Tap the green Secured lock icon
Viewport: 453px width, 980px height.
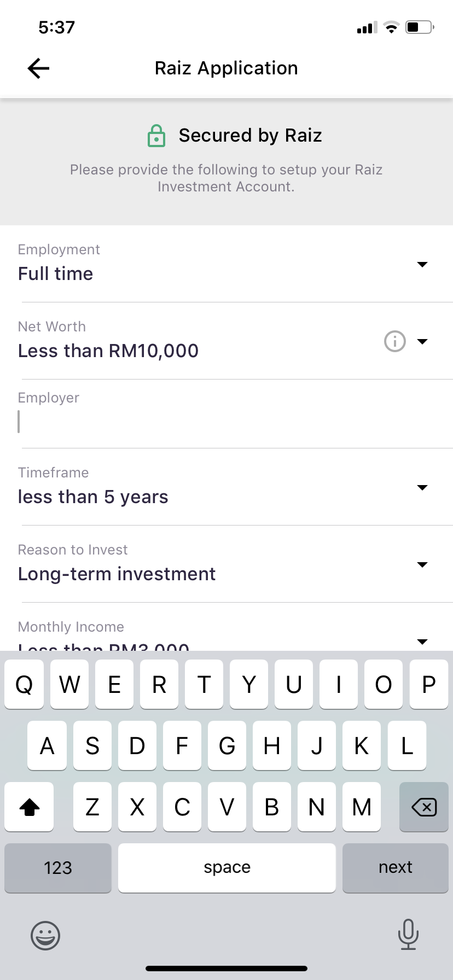pos(156,136)
